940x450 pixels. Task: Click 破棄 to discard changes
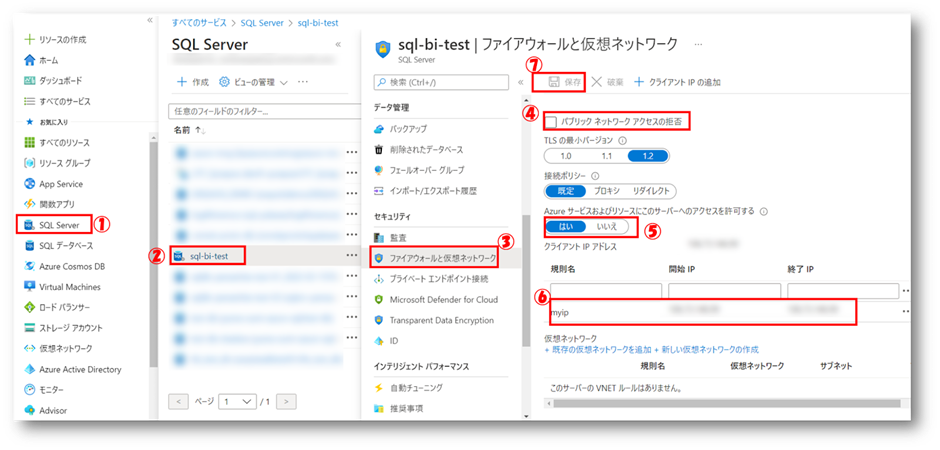607,82
